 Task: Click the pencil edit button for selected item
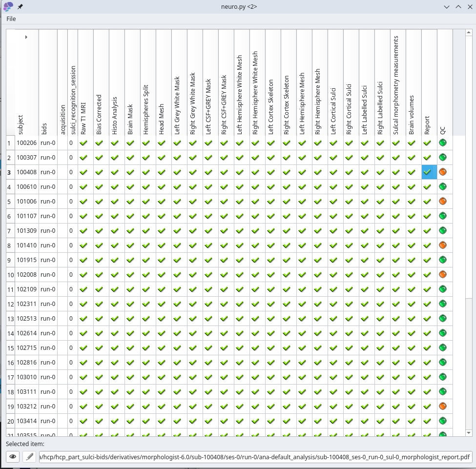click(29, 456)
